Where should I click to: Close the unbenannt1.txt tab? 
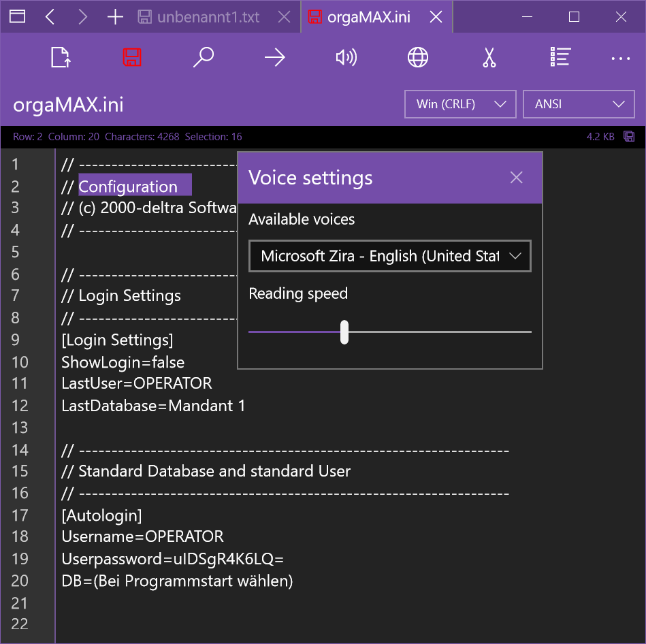click(x=284, y=17)
